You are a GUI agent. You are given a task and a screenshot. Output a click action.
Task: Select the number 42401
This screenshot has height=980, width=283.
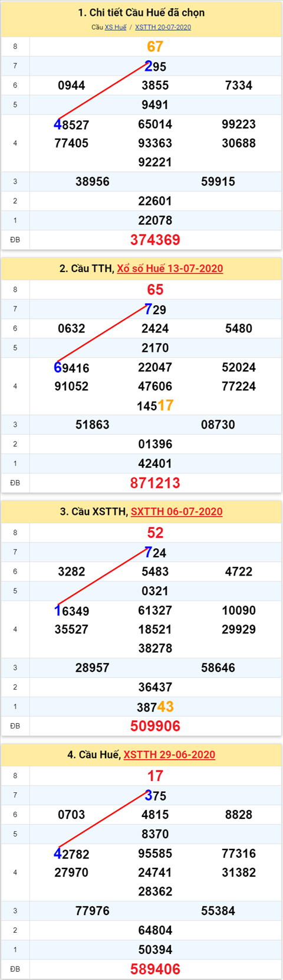coord(155,464)
